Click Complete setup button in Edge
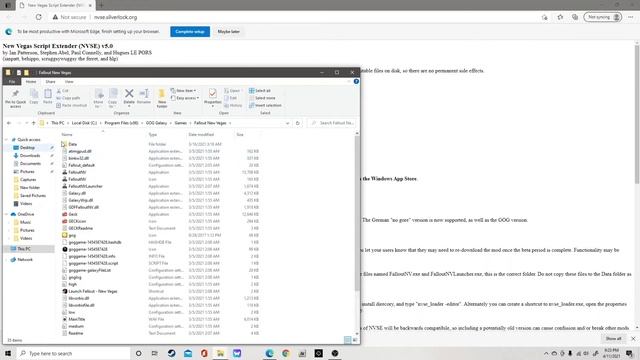The width and height of the screenshot is (640, 360). (x=190, y=31)
